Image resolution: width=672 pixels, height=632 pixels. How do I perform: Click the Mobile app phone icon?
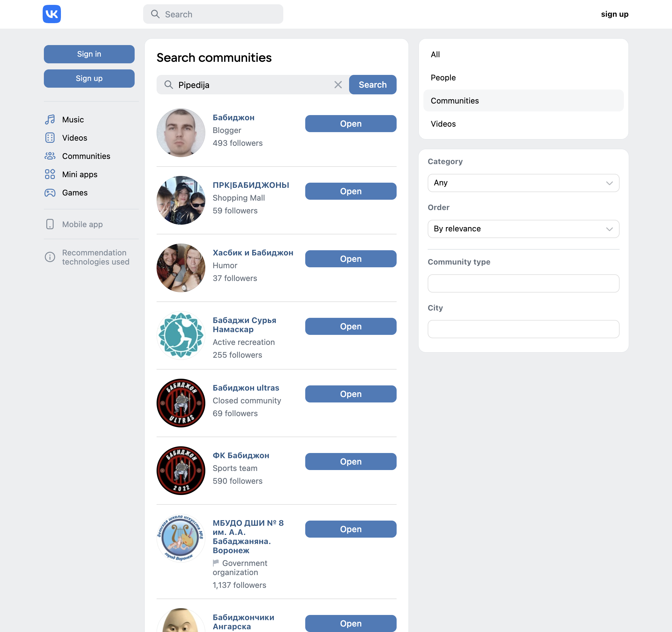click(x=50, y=224)
